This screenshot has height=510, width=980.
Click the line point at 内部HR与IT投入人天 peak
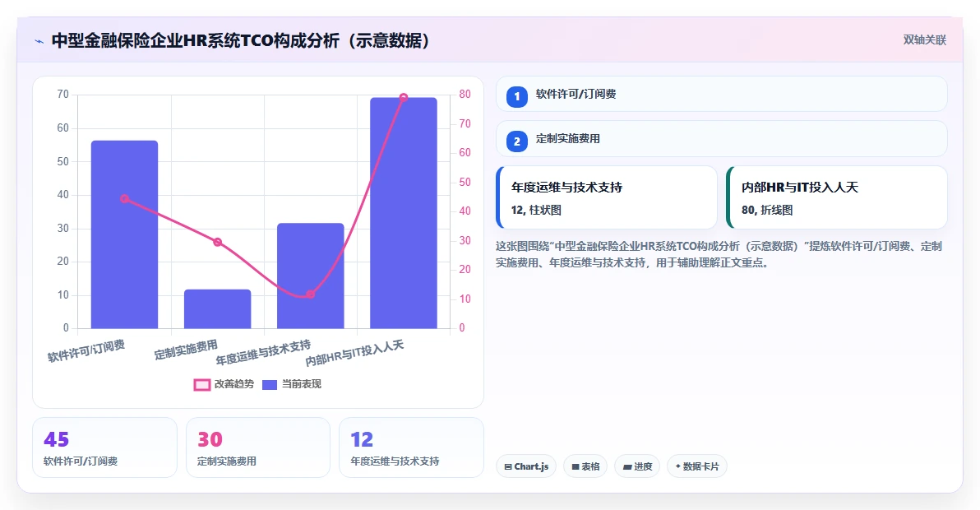click(403, 98)
